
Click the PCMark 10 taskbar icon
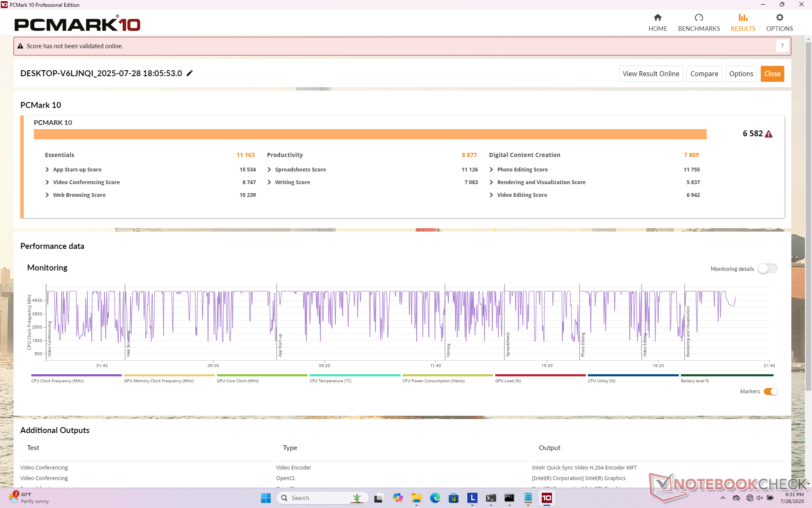point(546,498)
